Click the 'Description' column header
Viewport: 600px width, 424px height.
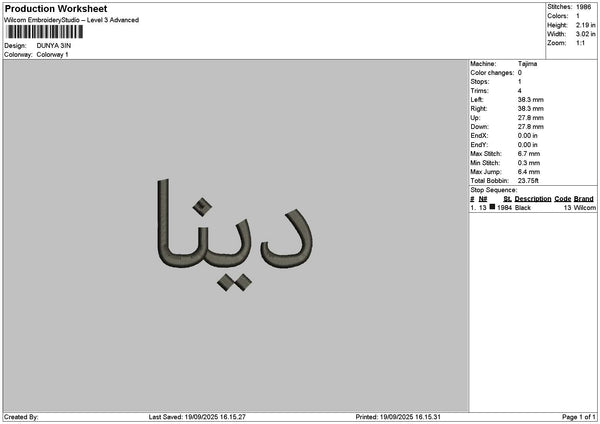[x=533, y=199]
